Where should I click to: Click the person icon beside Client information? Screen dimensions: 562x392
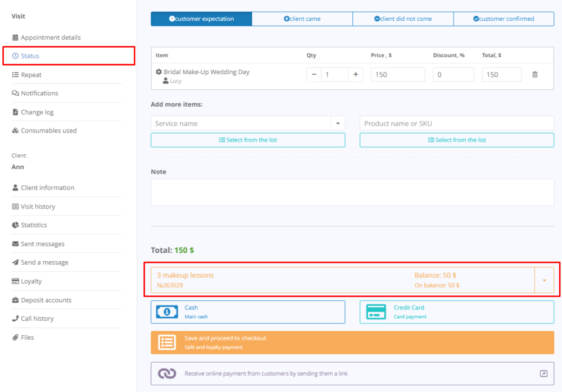(15, 188)
